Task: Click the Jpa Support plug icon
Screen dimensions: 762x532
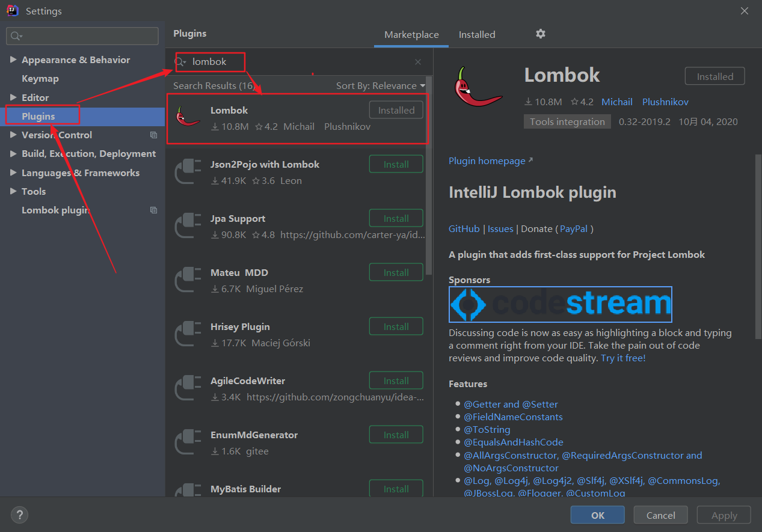Action: (x=188, y=225)
